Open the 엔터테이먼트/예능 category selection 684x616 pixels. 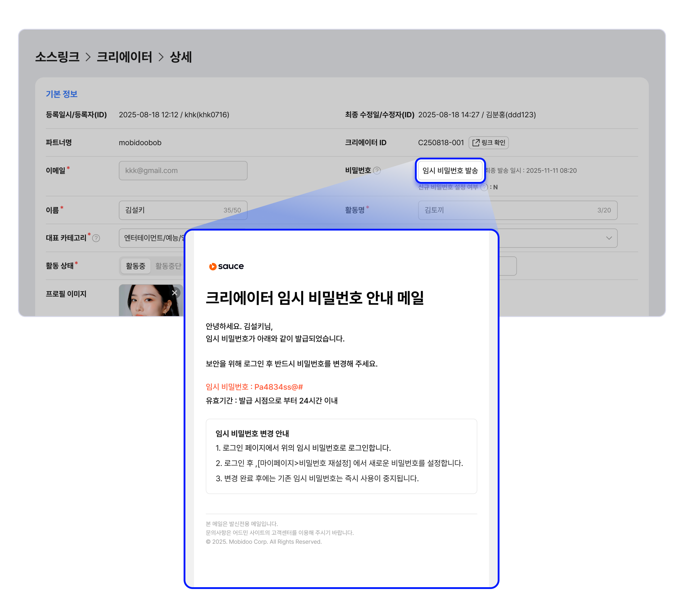152,238
